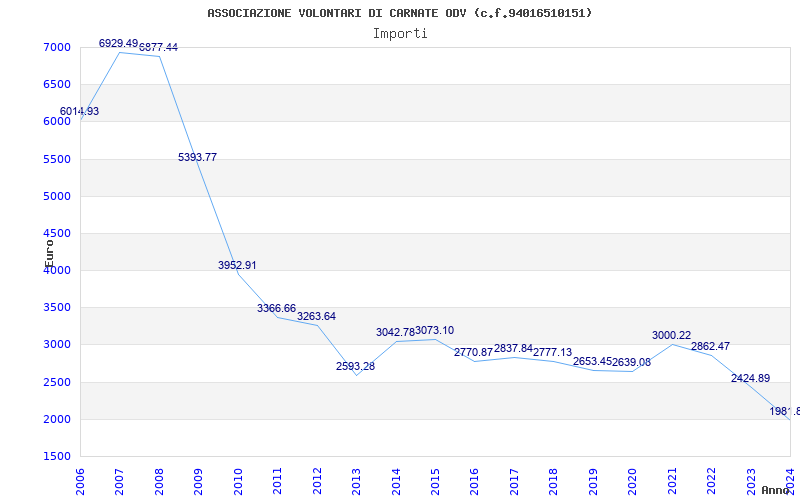Screen dimensions: 800x500
Task: Select the 2862.47 data label
Action: pos(711,346)
